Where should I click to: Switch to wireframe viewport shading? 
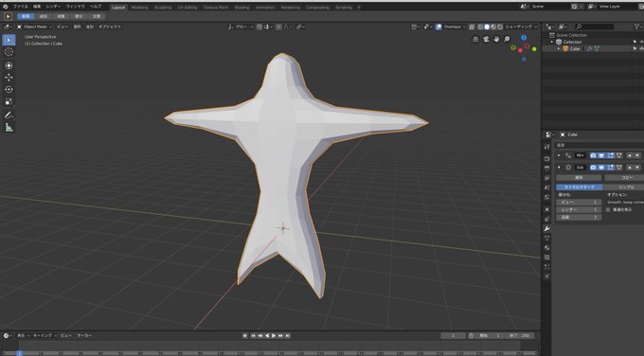[480, 27]
